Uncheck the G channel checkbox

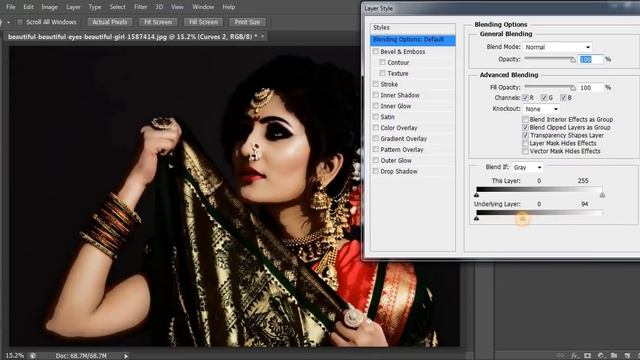pos(544,98)
